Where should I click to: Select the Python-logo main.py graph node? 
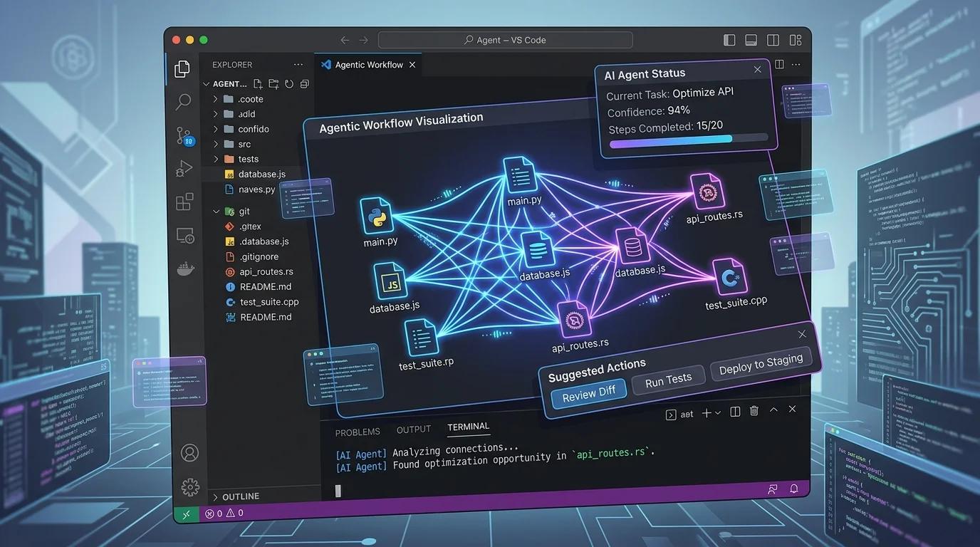click(378, 217)
